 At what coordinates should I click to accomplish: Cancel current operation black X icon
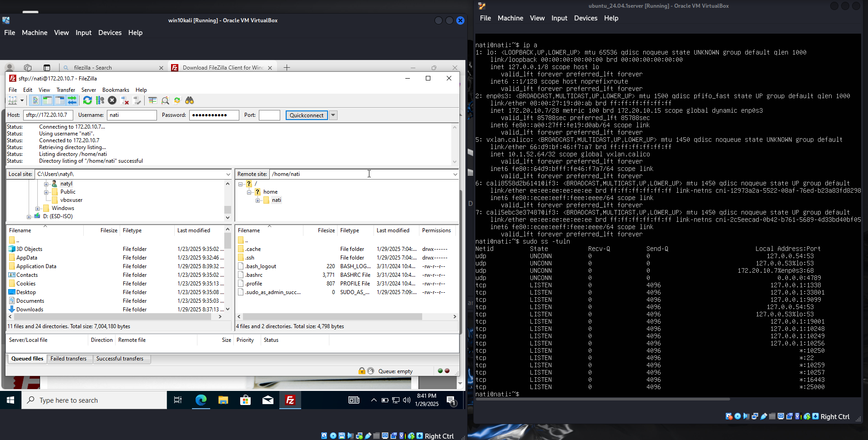point(112,100)
